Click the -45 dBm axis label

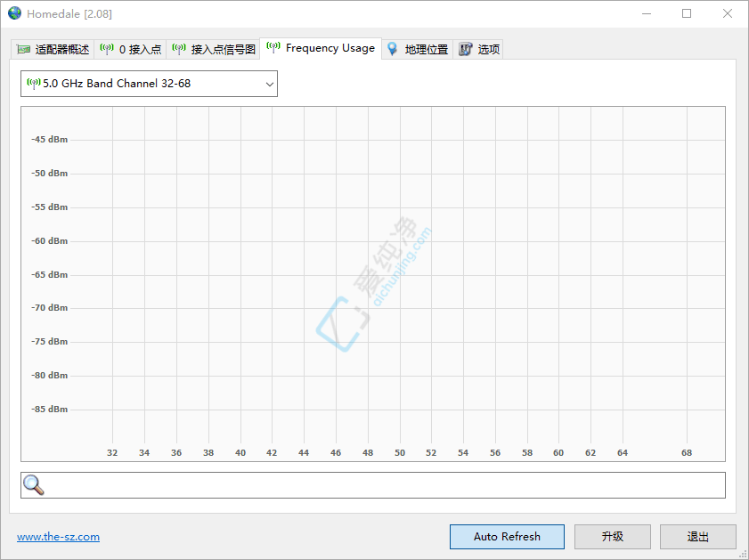(50, 140)
